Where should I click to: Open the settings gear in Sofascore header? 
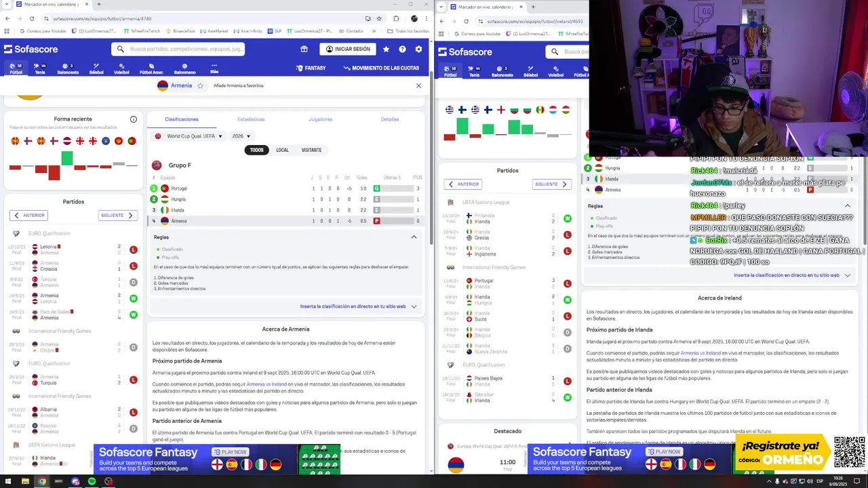(x=418, y=49)
